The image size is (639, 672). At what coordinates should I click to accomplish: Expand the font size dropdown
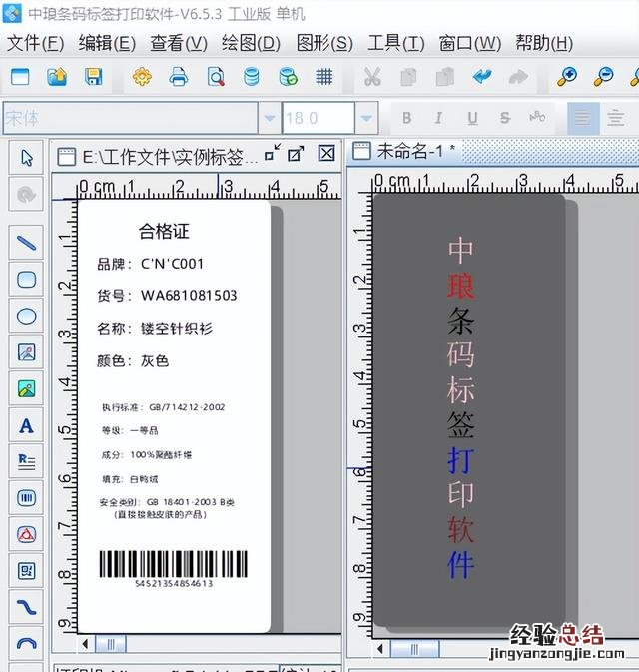pyautogui.click(x=367, y=118)
